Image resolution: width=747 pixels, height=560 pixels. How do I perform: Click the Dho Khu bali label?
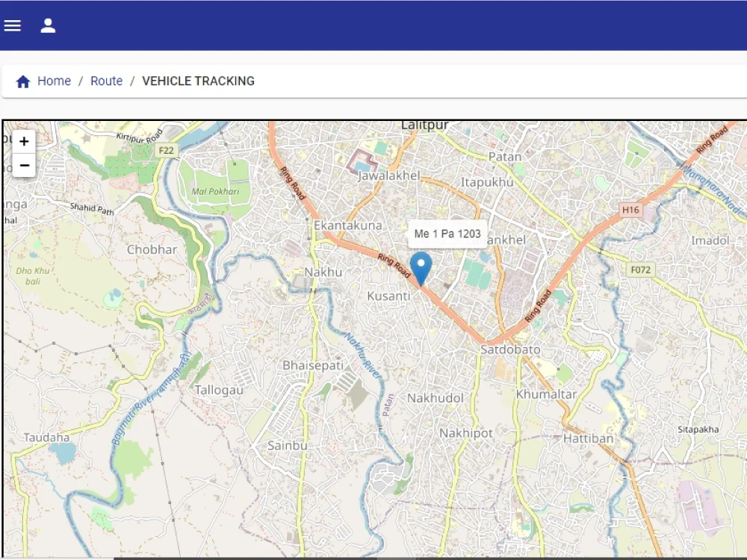pos(32,276)
